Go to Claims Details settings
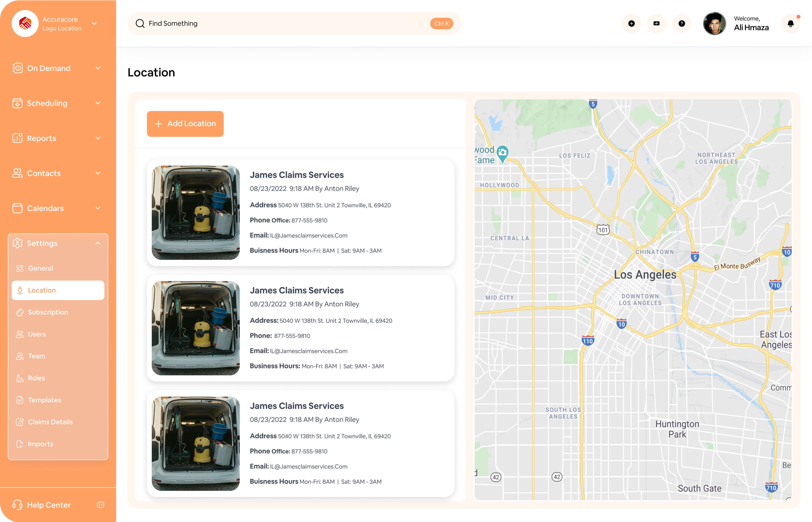812x522 pixels. [50, 422]
